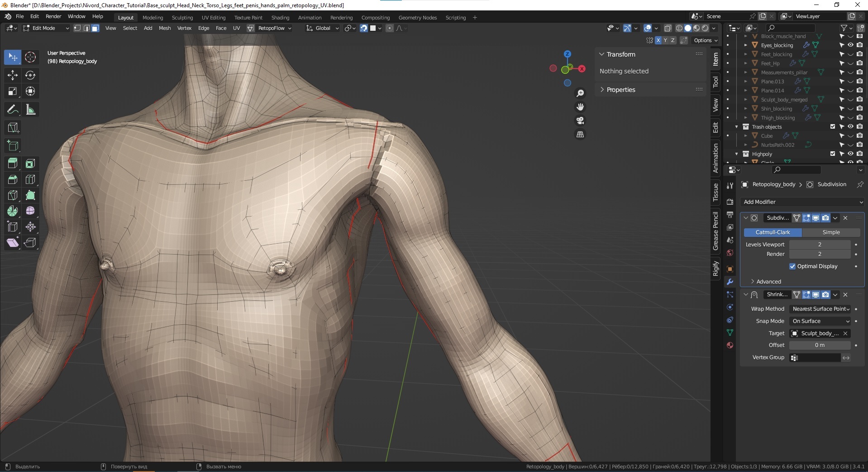
Task: Click the pan view hand icon
Action: [x=580, y=107]
